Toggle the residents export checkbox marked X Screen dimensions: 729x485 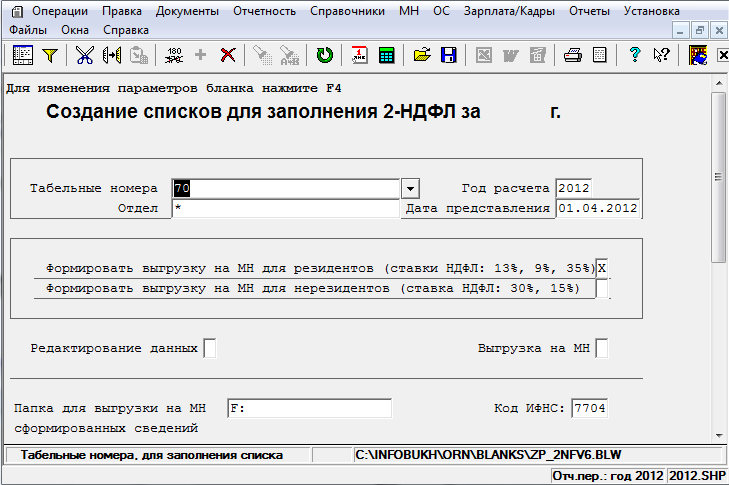pos(602,268)
